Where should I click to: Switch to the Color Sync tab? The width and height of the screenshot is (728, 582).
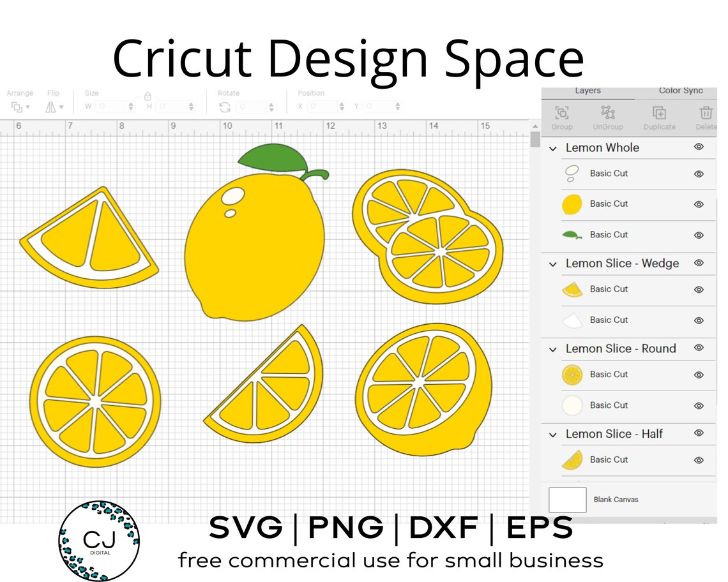(x=681, y=91)
